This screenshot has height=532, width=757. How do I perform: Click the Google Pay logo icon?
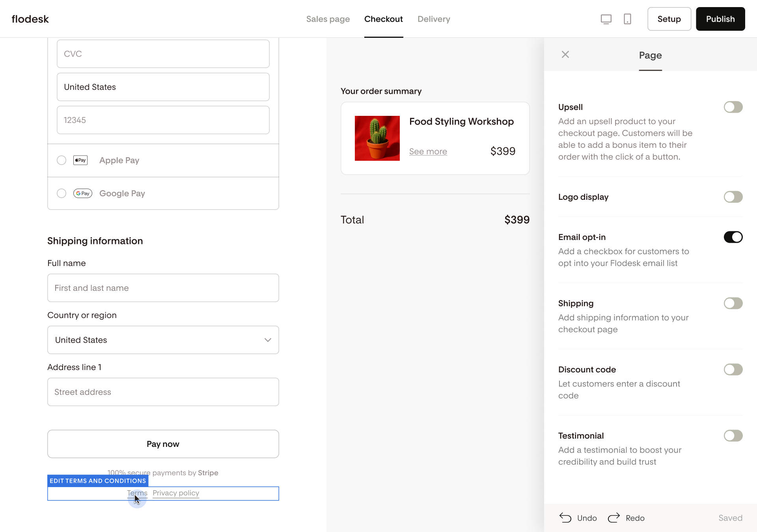click(83, 193)
